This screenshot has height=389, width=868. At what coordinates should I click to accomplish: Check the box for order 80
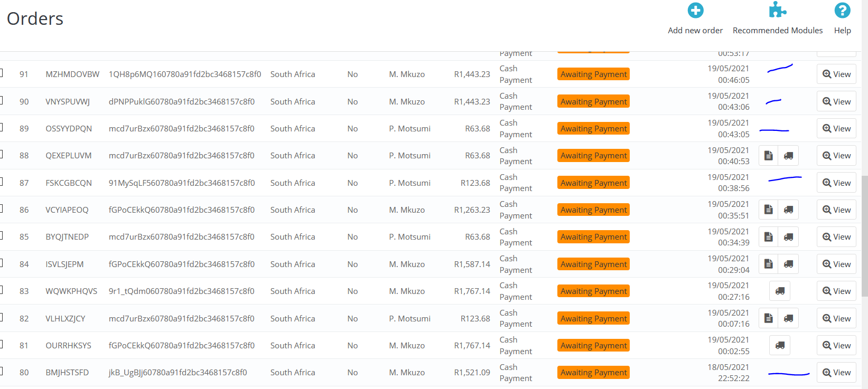click(1, 371)
